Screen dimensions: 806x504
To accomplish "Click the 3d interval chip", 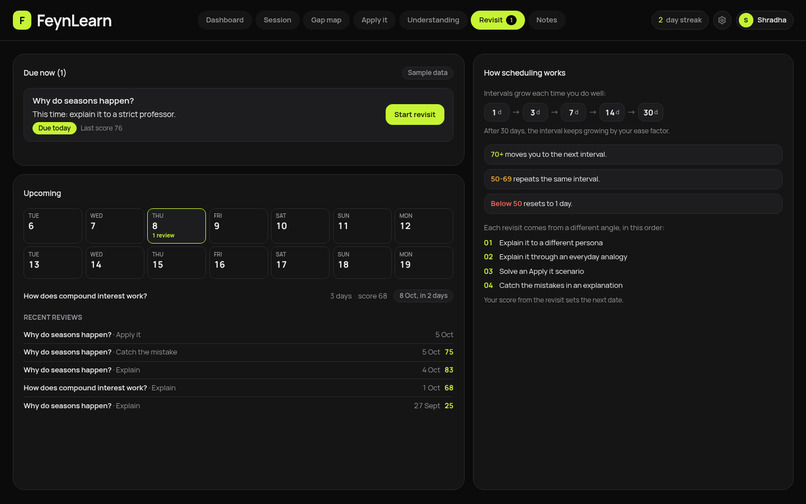I will pos(535,112).
